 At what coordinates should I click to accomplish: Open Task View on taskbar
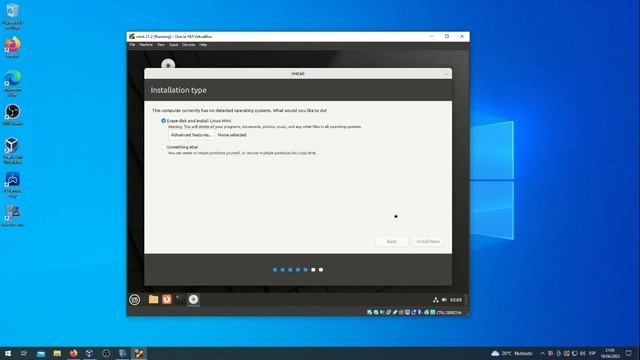(x=24, y=353)
